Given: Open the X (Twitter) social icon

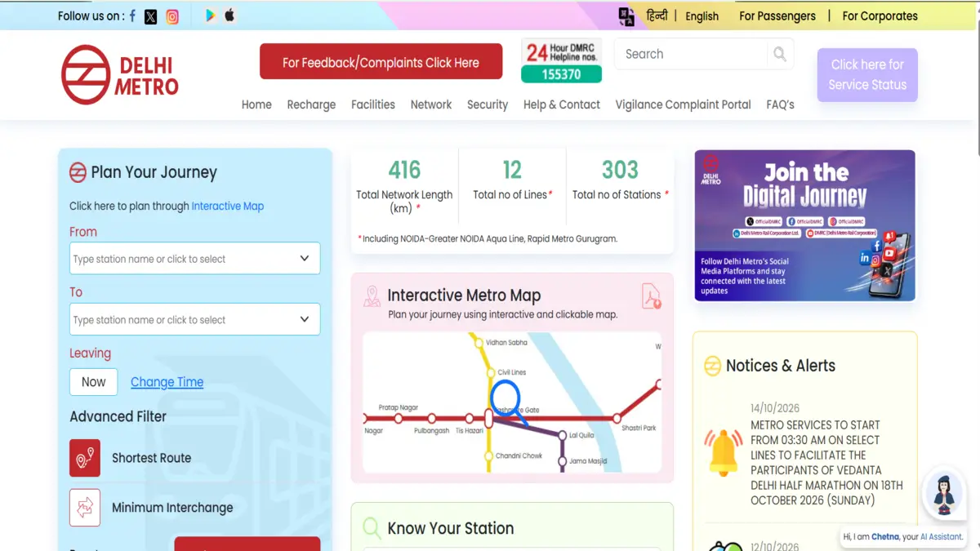Looking at the screenshot, I should (151, 16).
